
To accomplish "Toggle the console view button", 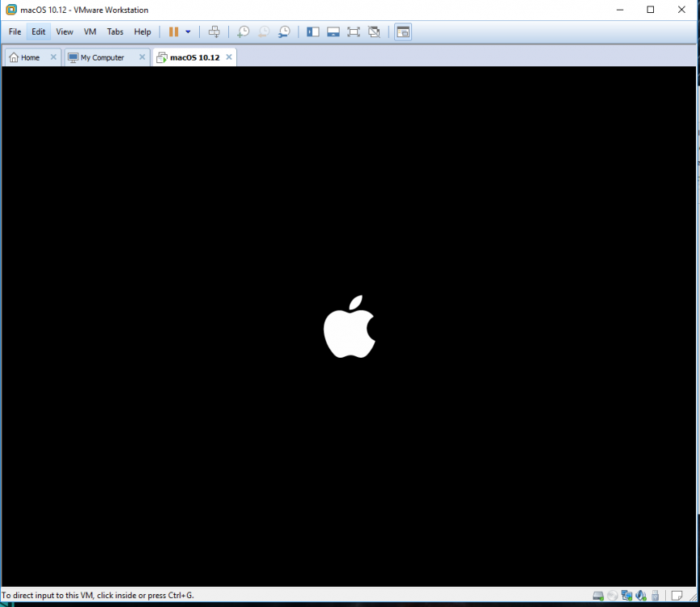I will (x=403, y=32).
